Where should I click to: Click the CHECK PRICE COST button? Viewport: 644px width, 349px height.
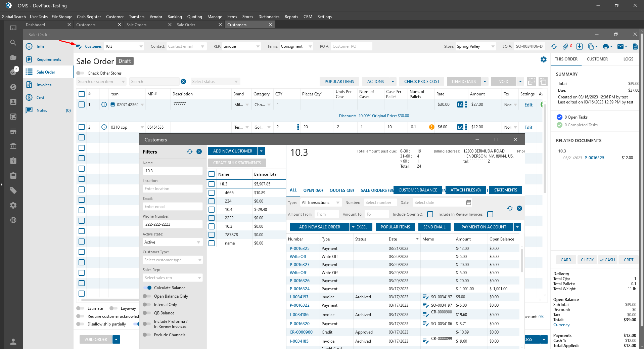[422, 82]
